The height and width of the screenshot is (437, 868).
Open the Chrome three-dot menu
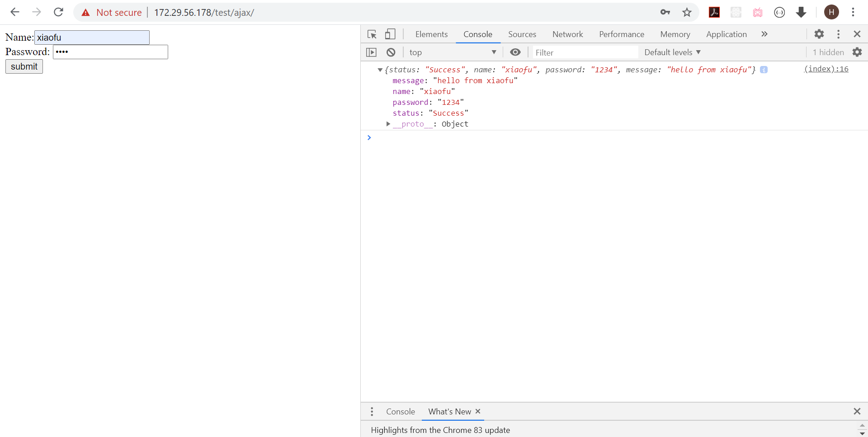[x=853, y=12]
